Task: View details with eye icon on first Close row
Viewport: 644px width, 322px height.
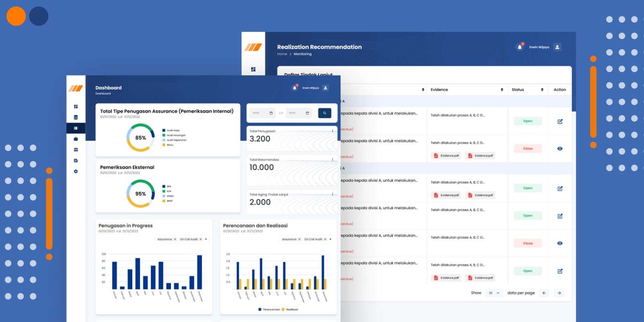Action: click(560, 149)
